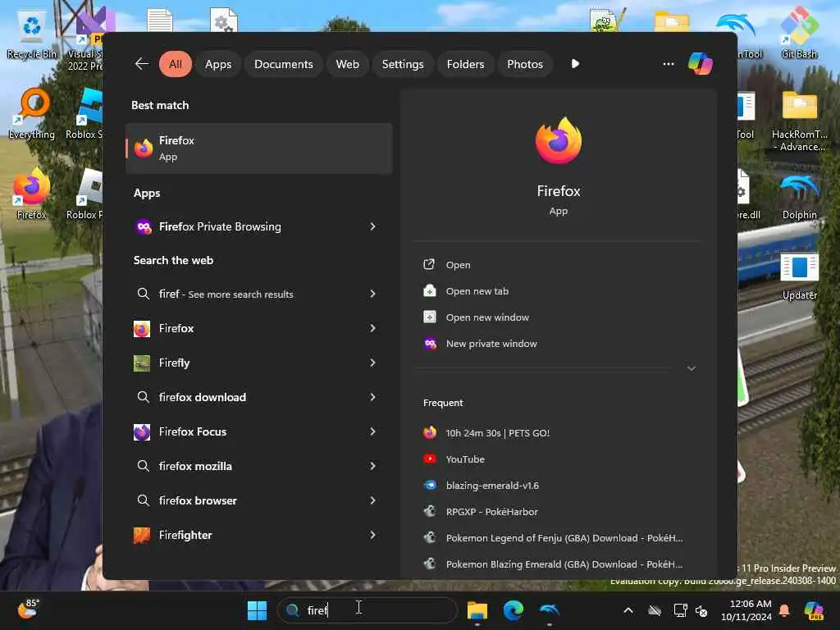Expand the Firefighter result chevron
The height and width of the screenshot is (630, 840).
[x=373, y=535]
